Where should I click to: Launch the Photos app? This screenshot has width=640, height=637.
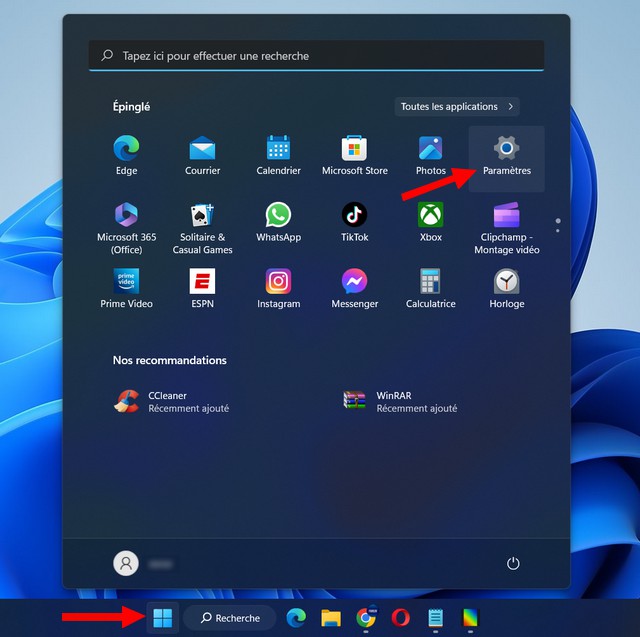[430, 155]
